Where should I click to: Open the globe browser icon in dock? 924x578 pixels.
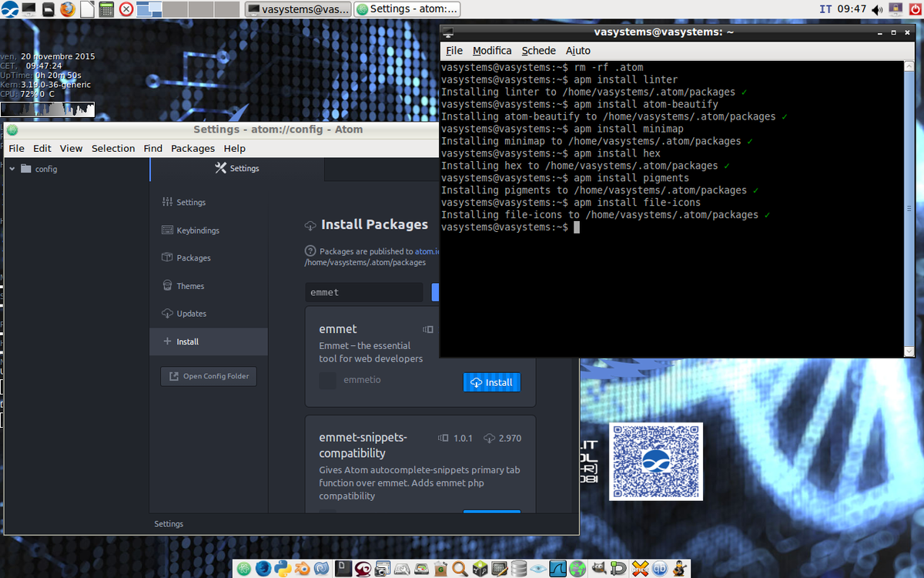click(x=577, y=569)
